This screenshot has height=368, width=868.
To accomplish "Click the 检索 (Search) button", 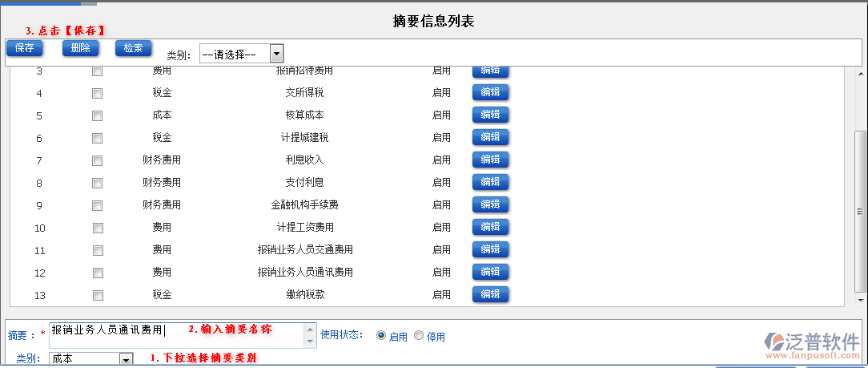I will pyautogui.click(x=133, y=48).
